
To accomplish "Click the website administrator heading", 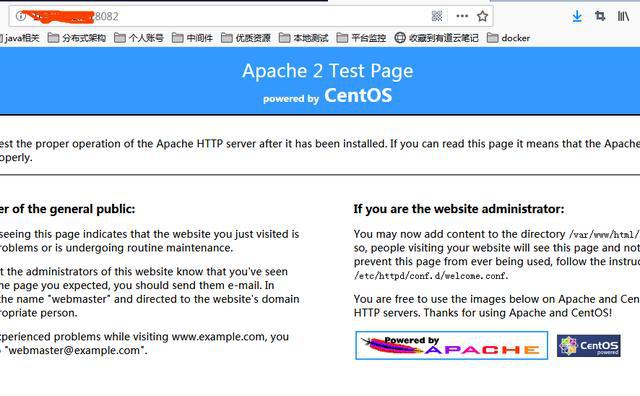I will pyautogui.click(x=459, y=209).
